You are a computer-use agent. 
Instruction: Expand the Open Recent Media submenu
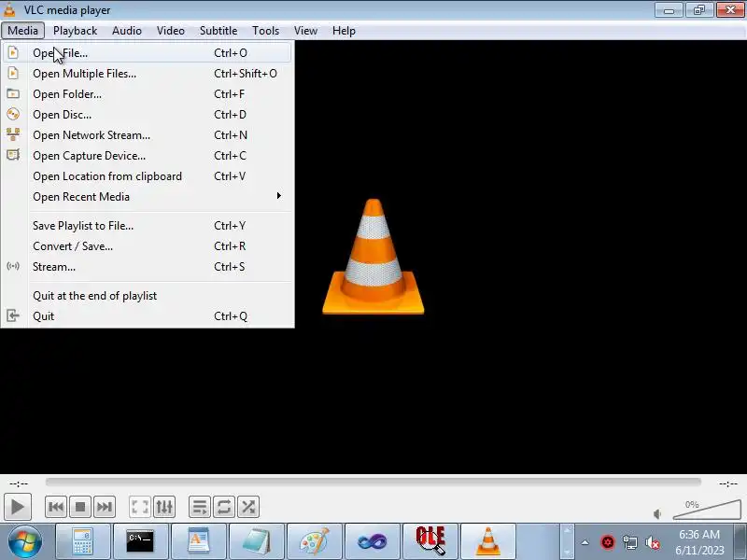pyautogui.click(x=148, y=197)
